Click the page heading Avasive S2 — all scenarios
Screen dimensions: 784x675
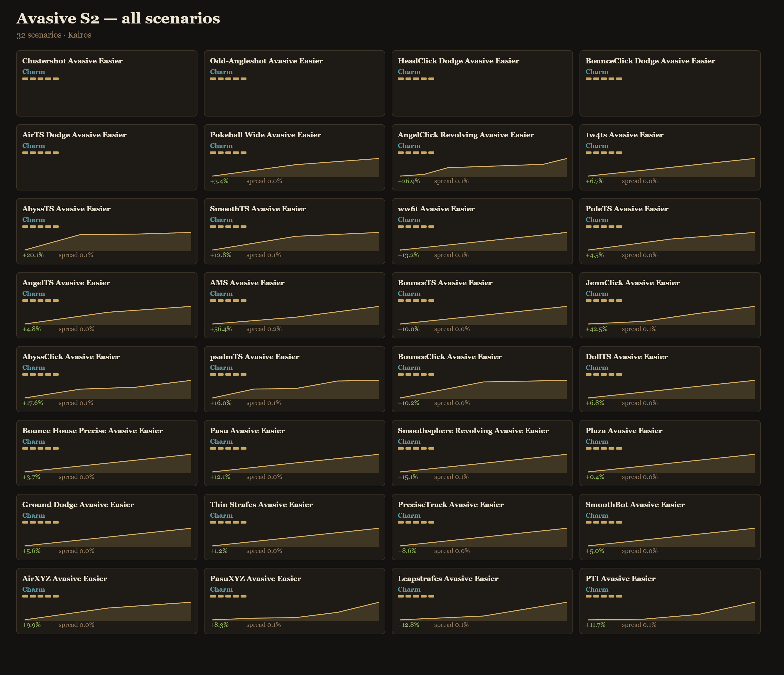click(118, 18)
